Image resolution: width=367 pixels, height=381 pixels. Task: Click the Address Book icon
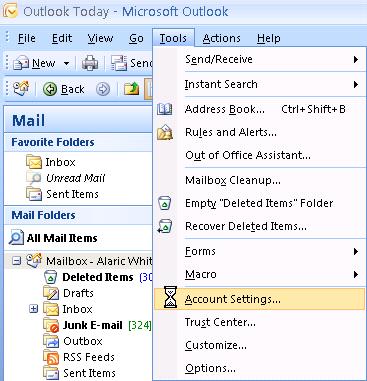(165, 109)
